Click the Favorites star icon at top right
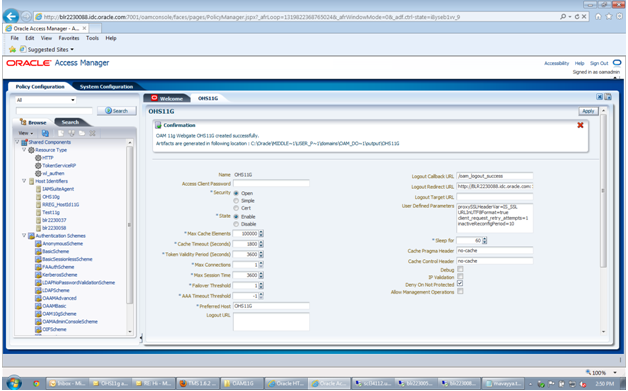The image size is (628, 391). (x=609, y=16)
